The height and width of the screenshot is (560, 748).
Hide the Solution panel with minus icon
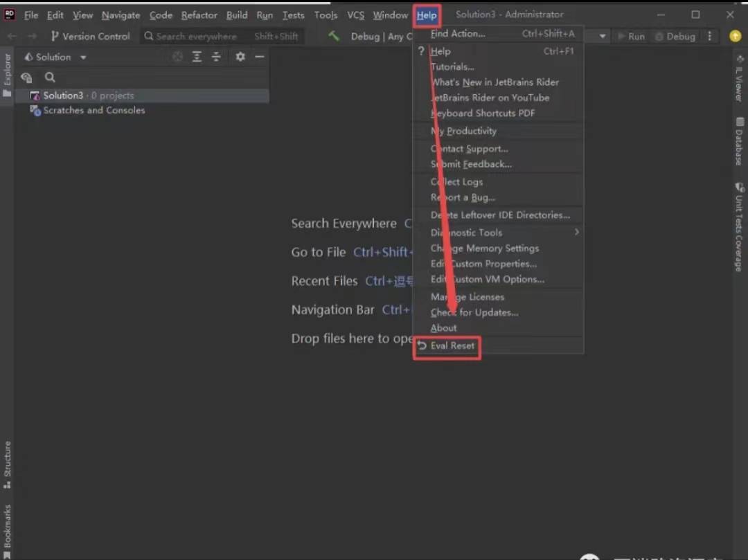260,57
